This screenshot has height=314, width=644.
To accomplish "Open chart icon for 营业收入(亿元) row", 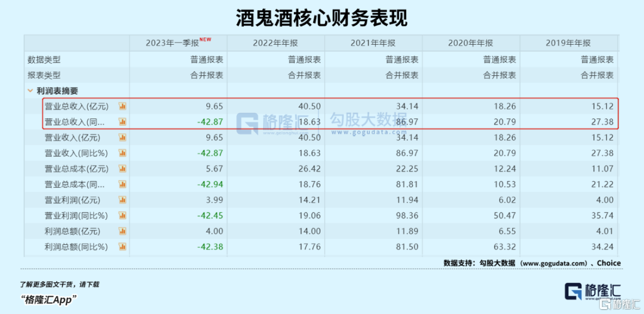I will [x=122, y=138].
